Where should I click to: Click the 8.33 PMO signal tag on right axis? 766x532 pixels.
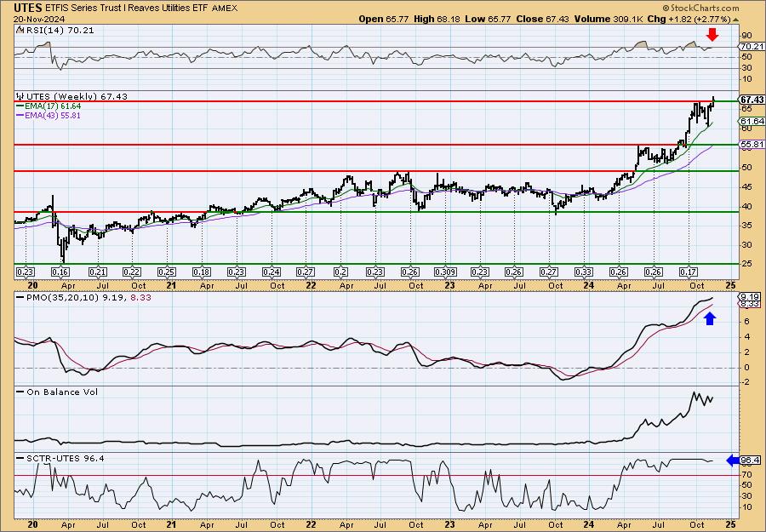[749, 304]
